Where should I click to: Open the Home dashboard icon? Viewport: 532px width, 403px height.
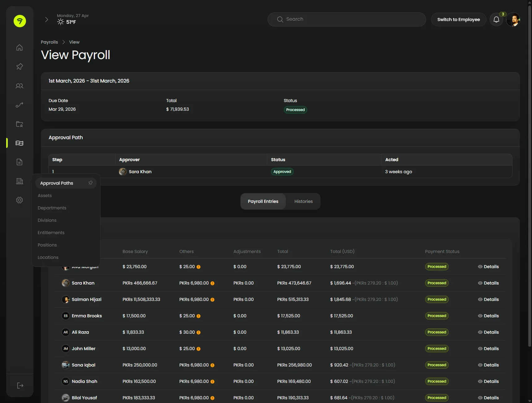19,47
